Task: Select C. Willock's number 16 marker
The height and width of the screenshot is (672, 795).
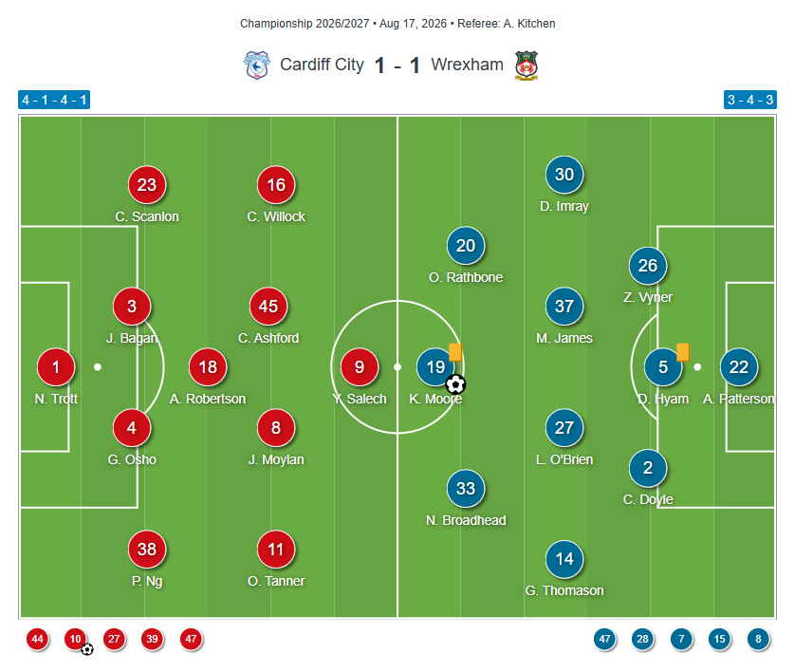Action: 276,184
